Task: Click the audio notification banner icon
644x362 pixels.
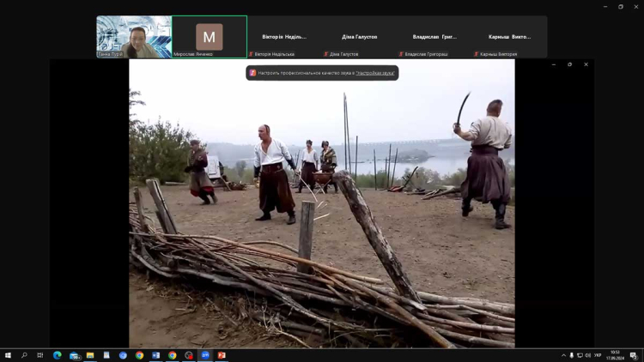Action: [252, 73]
